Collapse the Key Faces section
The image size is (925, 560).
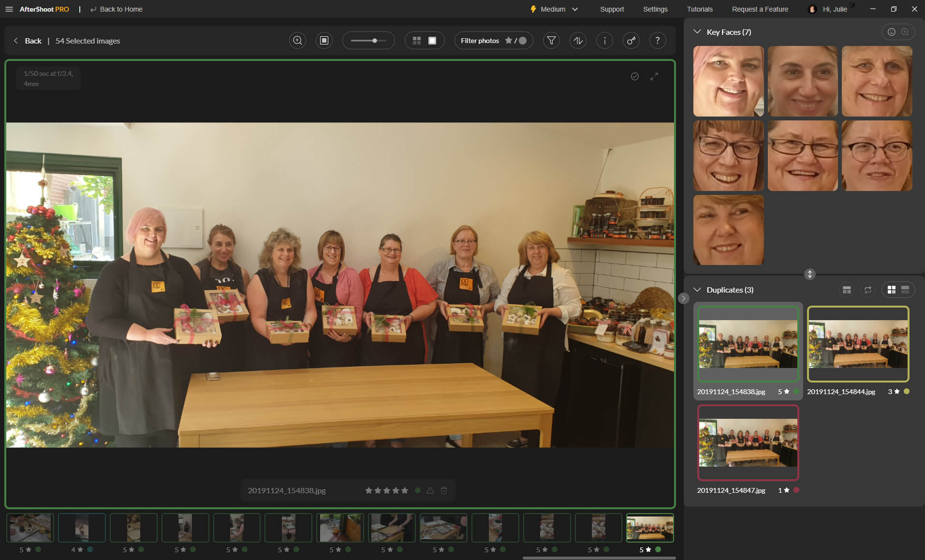point(697,32)
